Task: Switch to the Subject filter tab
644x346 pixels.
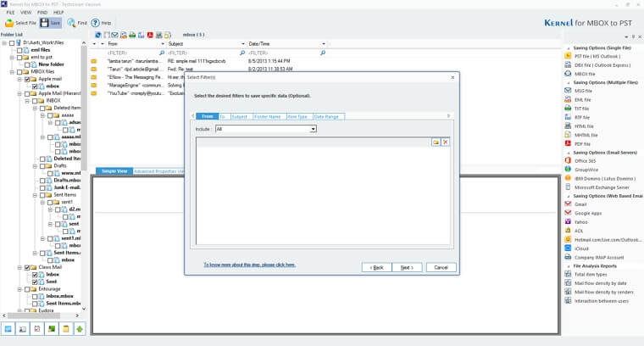Action: click(x=241, y=117)
